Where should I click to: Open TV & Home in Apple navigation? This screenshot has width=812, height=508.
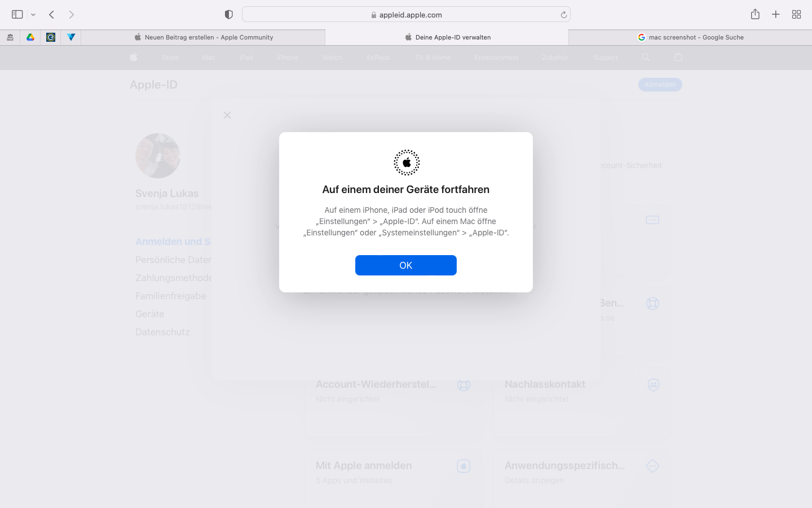[x=433, y=58]
